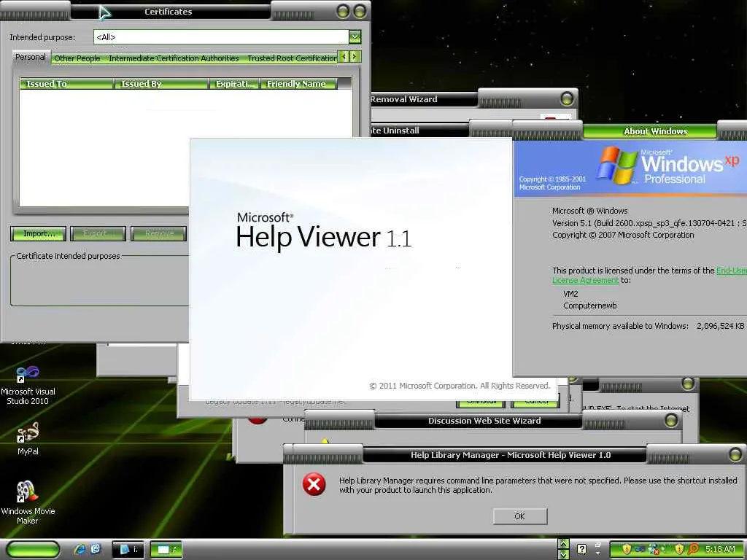
Task: Open the Microsoft Visual Studio 2010 desktop shortcut
Action: [28, 385]
